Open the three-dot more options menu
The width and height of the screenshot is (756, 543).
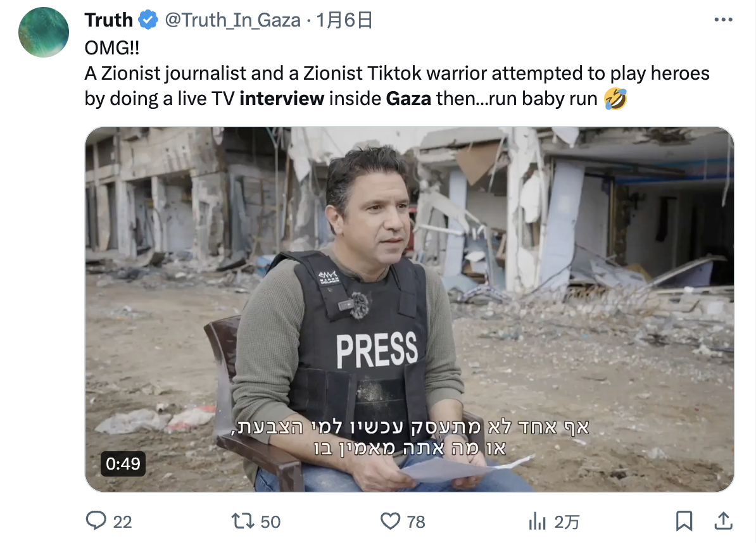(x=723, y=20)
